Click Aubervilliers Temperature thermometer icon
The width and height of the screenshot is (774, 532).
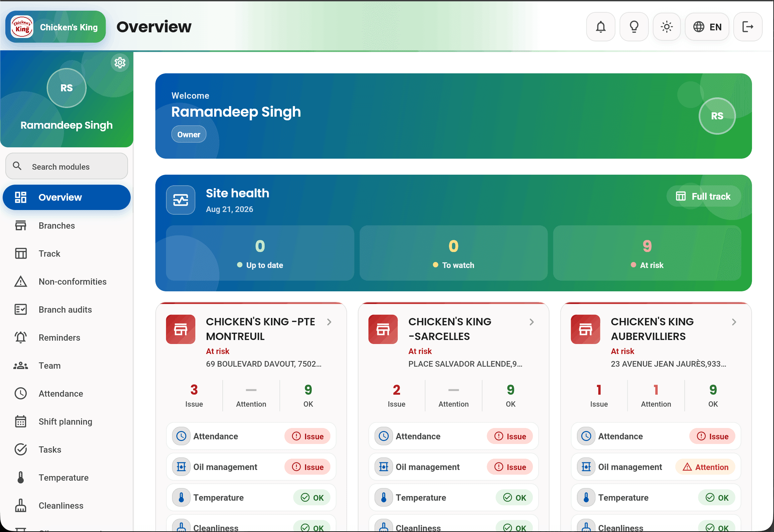[x=586, y=498]
